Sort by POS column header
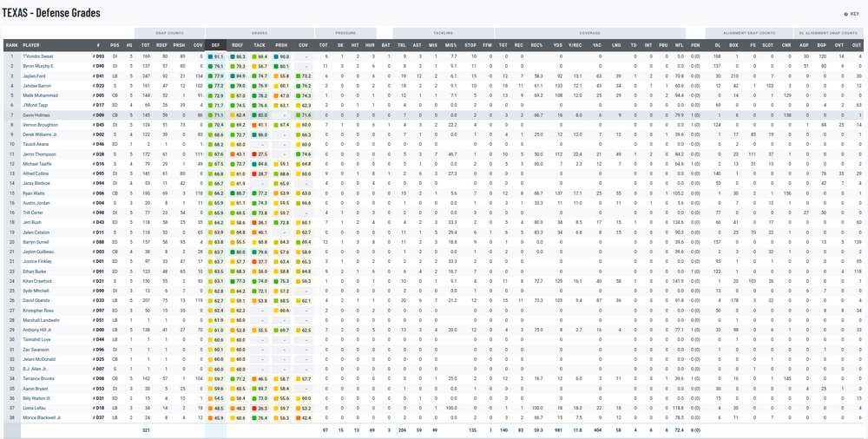The image size is (868, 439). pos(114,43)
